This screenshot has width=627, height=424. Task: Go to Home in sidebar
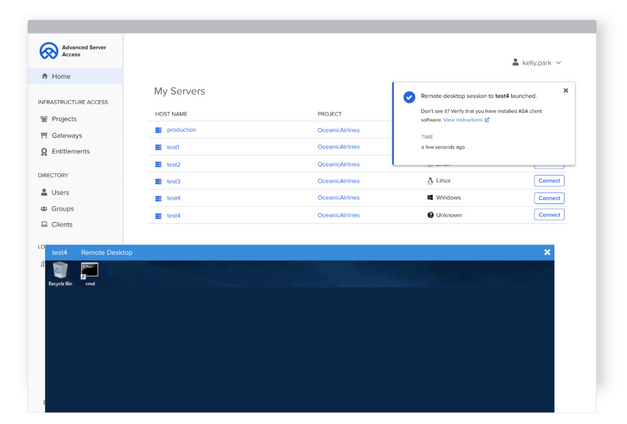tap(61, 76)
